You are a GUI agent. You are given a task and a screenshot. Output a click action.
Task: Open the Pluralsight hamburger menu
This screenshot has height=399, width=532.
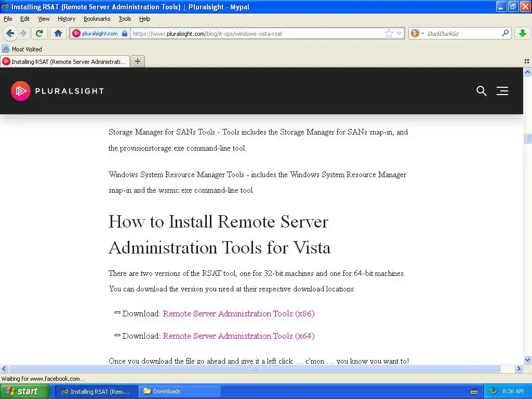[x=502, y=90]
